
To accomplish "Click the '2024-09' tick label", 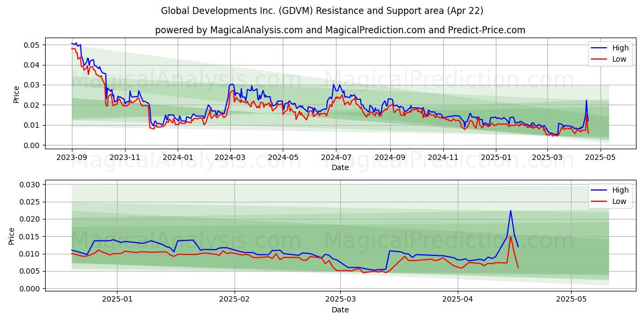I will coord(390,157).
